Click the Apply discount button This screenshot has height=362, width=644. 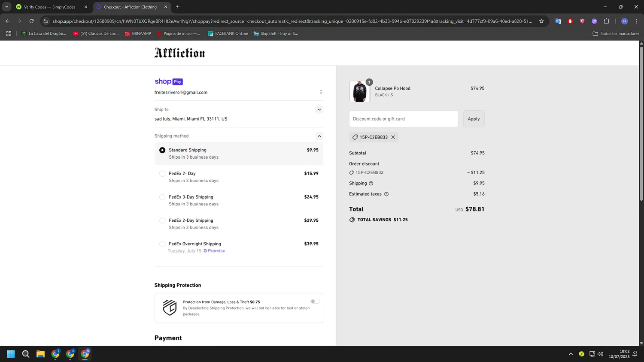[x=474, y=119]
